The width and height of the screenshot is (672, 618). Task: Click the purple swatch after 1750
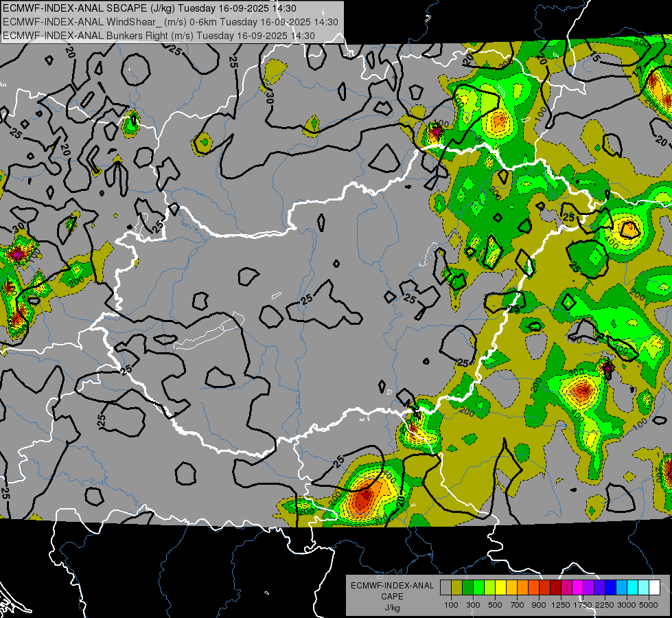coord(589,588)
